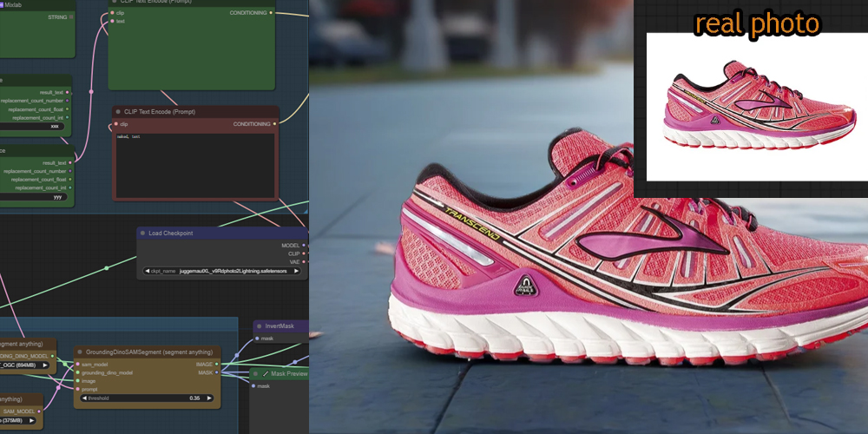Click IMAGE output socket on GroundingDinoSAMSegment
This screenshot has width=868, height=434.
216,365
